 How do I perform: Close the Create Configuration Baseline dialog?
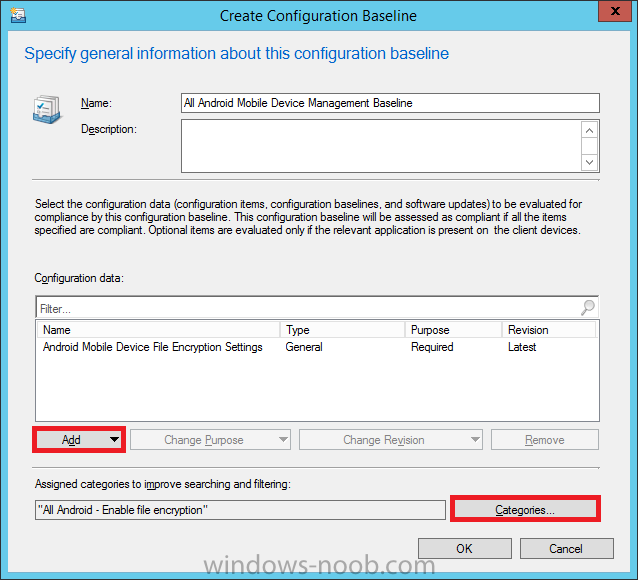coord(616,11)
